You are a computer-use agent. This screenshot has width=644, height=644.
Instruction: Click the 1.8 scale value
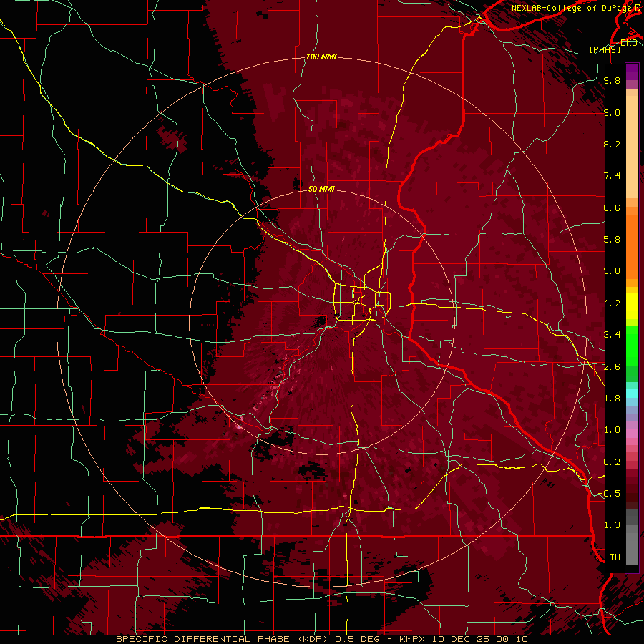click(612, 399)
